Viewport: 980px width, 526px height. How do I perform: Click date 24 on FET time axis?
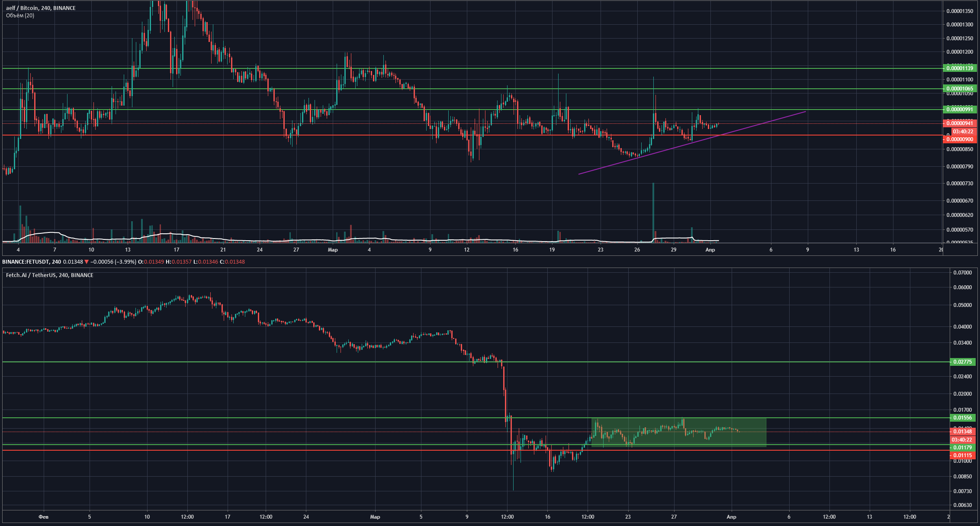[306, 517]
